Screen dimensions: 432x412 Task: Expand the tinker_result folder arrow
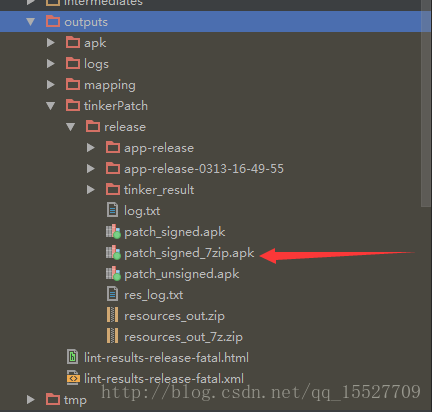[x=91, y=190]
